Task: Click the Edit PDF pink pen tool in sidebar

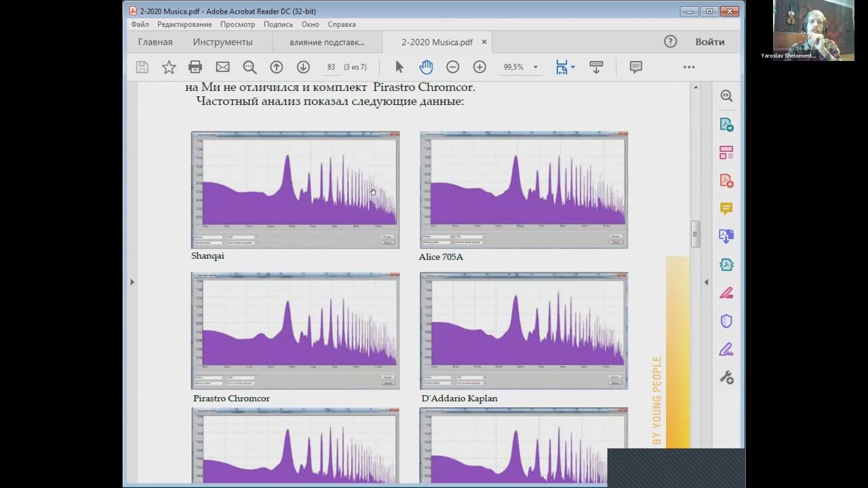Action: pyautogui.click(x=726, y=293)
